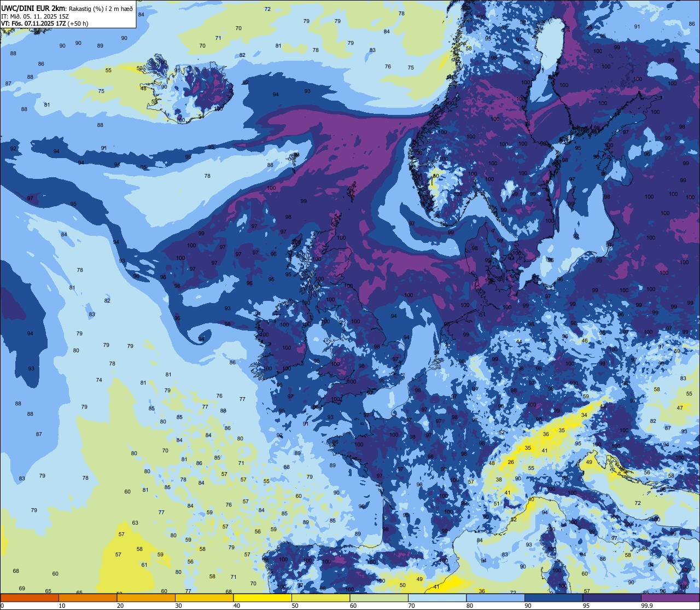The width and height of the screenshot is (700, 610).
Task: Pick the 50–60% pale yellow legend swatch
Action: [x=320, y=597]
